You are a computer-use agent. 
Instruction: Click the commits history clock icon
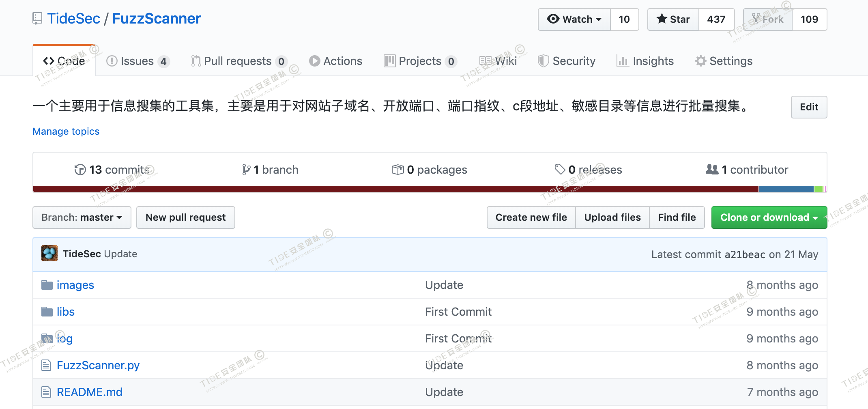click(80, 170)
